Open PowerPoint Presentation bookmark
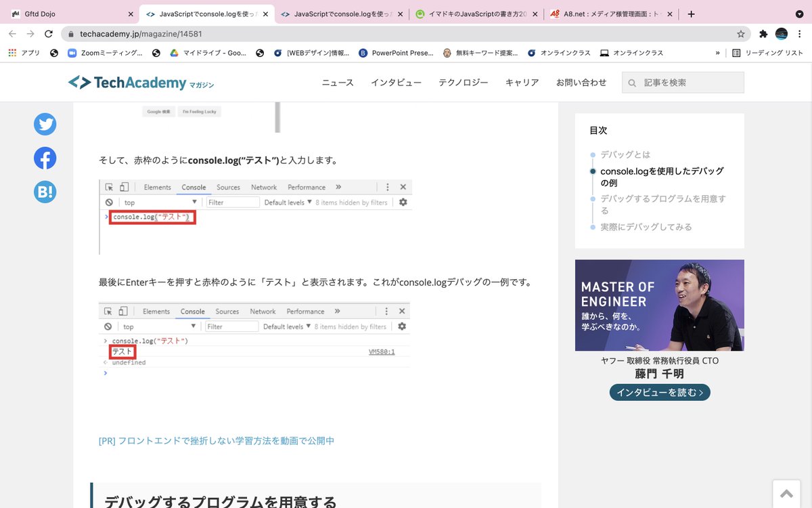This screenshot has width=812, height=508. pyautogui.click(x=396, y=53)
